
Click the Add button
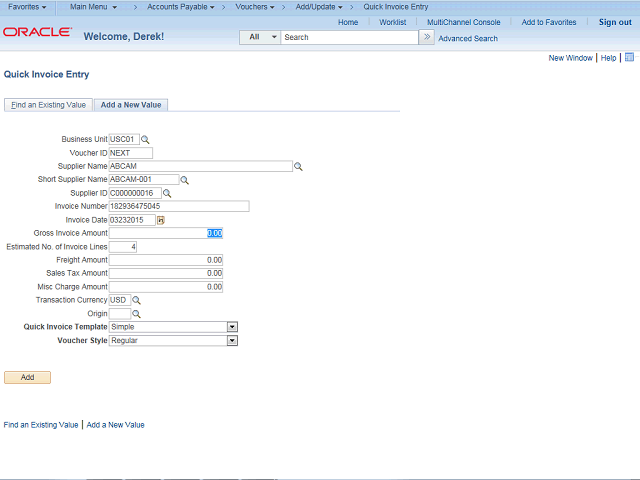coord(27,377)
